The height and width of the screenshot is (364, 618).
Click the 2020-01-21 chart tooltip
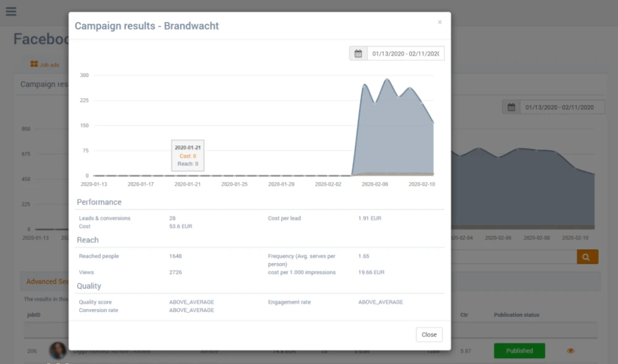[x=187, y=156]
